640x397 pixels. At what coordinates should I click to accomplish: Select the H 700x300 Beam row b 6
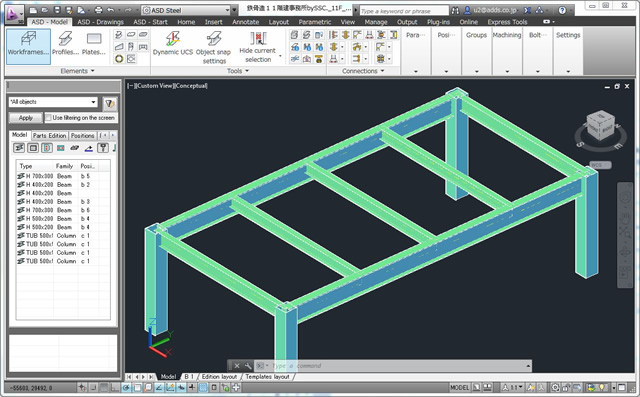[62, 210]
